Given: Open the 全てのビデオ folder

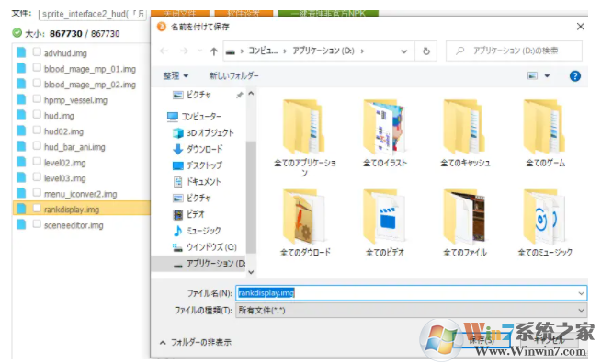Looking at the screenshot, I should click(385, 222).
